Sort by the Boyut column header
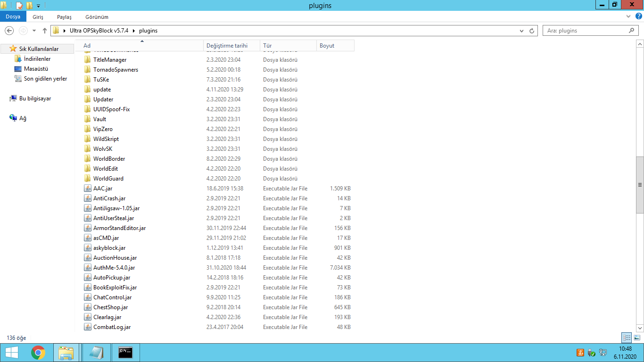This screenshot has width=644, height=362. (335, 46)
